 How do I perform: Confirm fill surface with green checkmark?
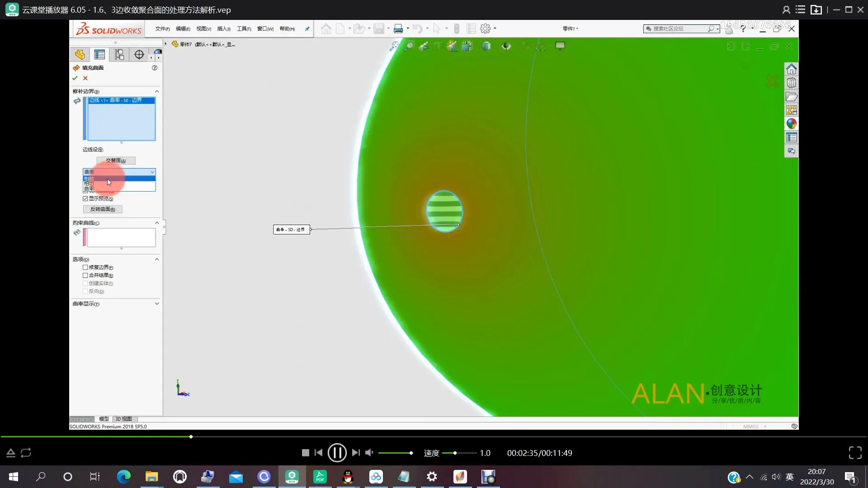coord(75,78)
